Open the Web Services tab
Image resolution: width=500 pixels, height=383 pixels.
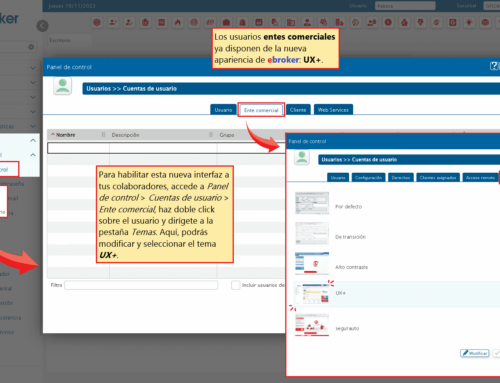point(333,110)
